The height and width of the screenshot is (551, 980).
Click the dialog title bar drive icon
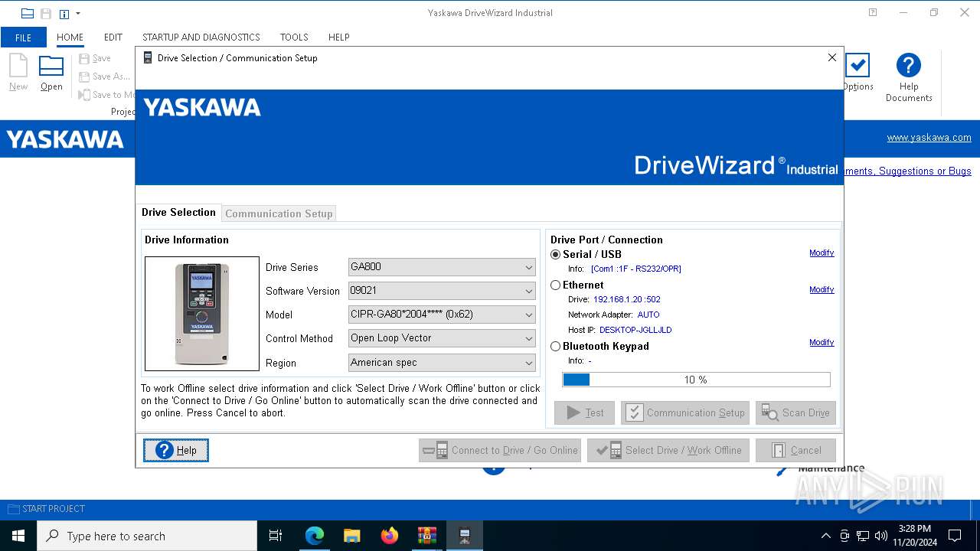[x=148, y=57]
